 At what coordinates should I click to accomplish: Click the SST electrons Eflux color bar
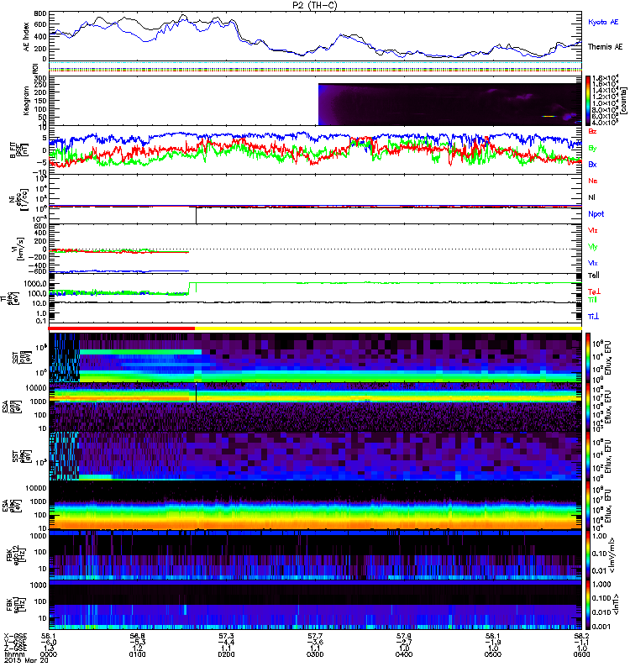click(589, 456)
